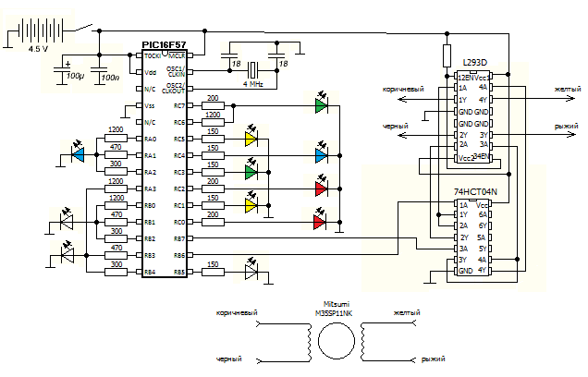The width and height of the screenshot is (588, 377).
Task: Select the 1200 resistor on RC6
Action: [213, 122]
